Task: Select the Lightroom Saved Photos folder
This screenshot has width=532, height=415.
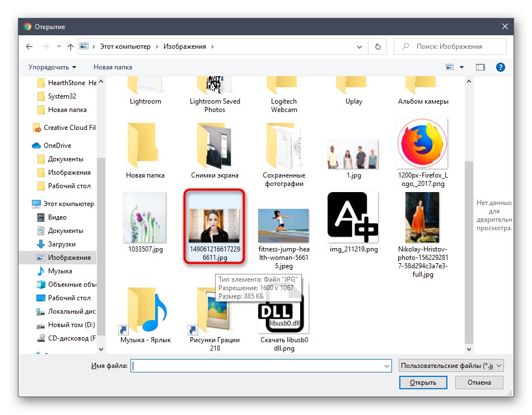Action: point(215,95)
